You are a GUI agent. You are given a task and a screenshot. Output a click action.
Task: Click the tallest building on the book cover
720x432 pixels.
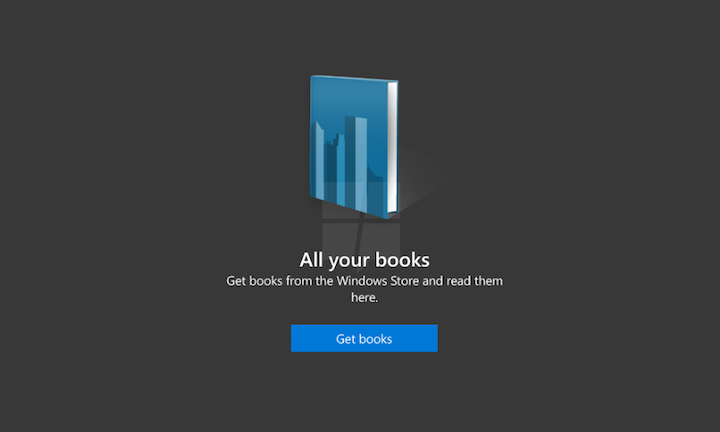coord(355,150)
